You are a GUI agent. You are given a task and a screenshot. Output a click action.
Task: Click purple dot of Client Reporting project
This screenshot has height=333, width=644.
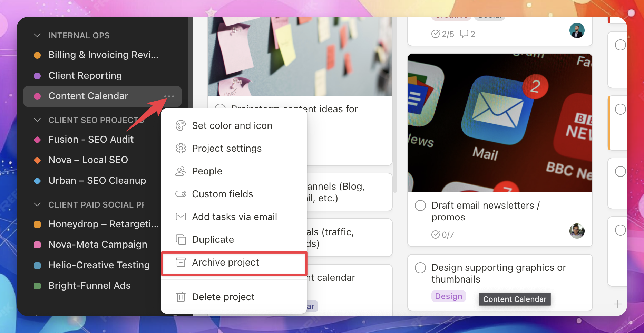[x=37, y=76]
